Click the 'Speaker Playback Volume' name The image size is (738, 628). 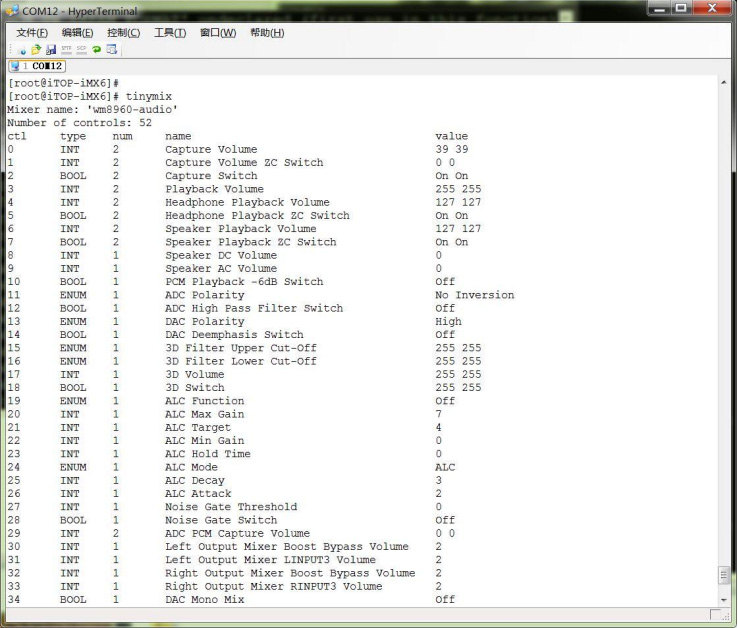[x=241, y=229]
